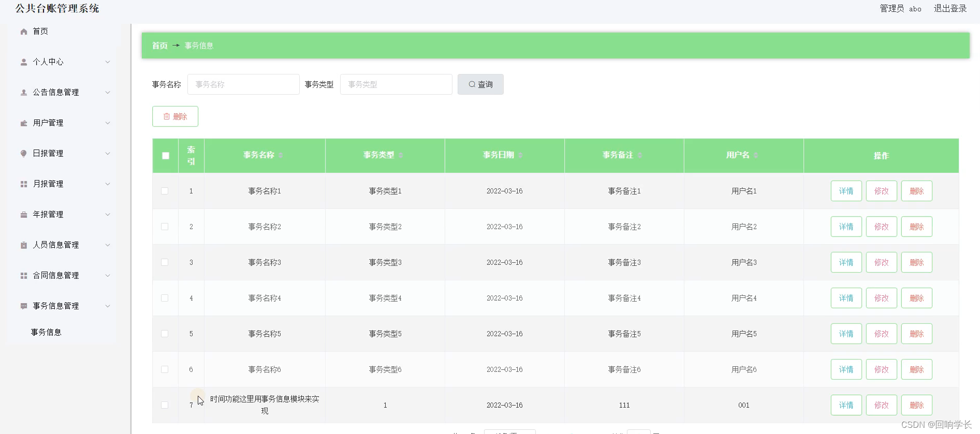Image resolution: width=980 pixels, height=434 pixels.
Task: Click the icon beside 用户管理
Action: [24, 123]
